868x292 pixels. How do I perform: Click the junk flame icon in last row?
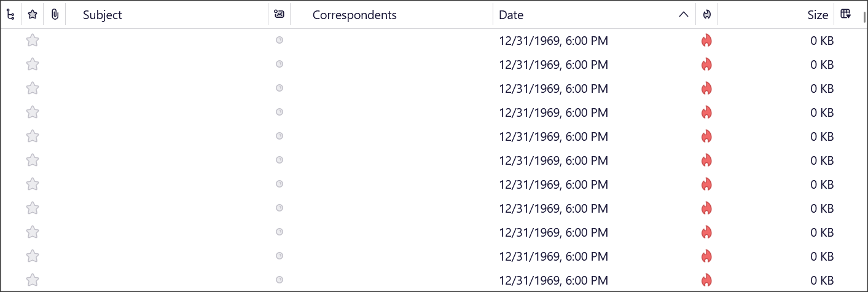coord(706,280)
